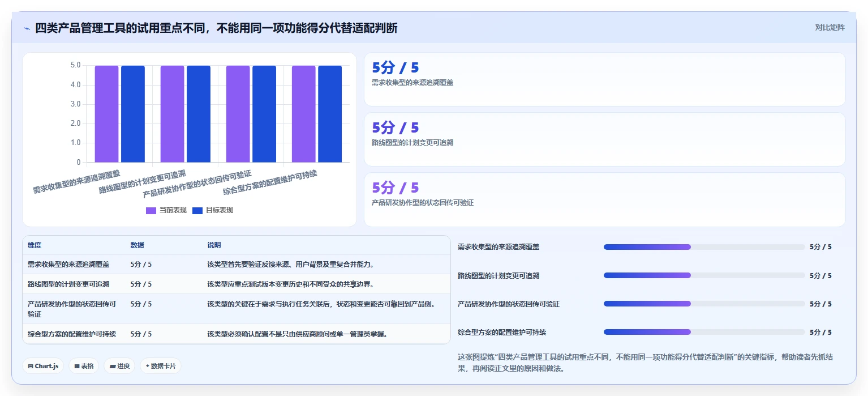This screenshot has width=868, height=396.
Task: Click the purple bar for 路线图型的计划变更可追溯
Action: pos(172,114)
